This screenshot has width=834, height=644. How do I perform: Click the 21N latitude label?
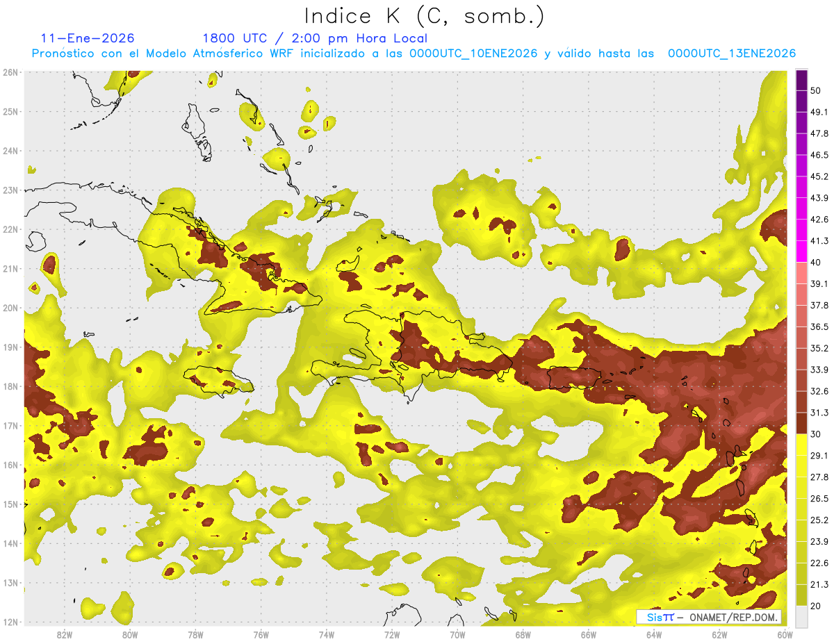tap(10, 268)
